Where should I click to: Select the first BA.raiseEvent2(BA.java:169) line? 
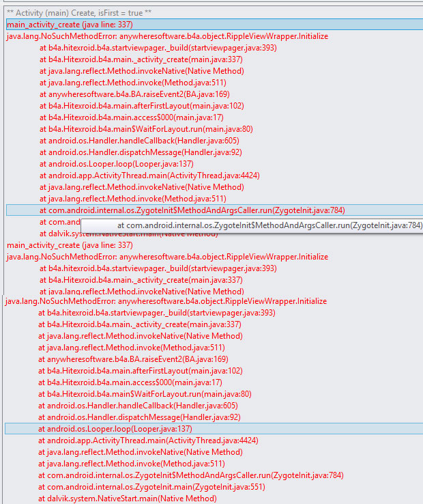(134, 94)
